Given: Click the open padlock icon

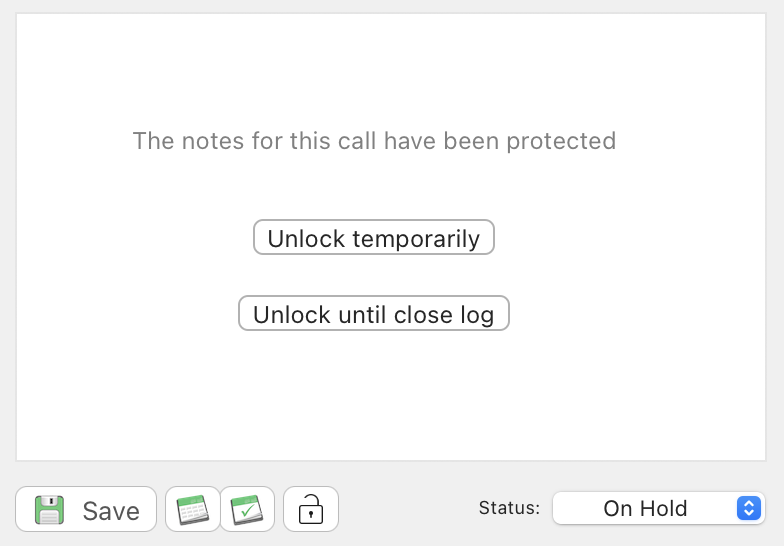Looking at the screenshot, I should [311, 510].
